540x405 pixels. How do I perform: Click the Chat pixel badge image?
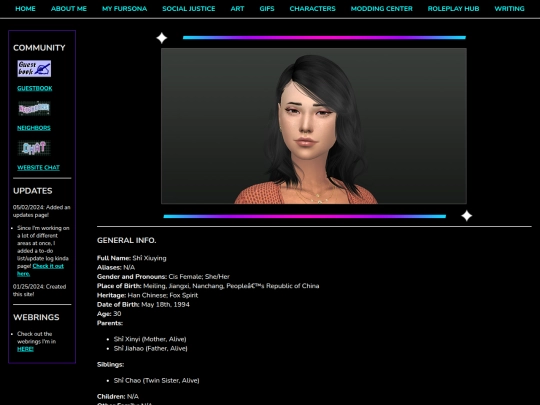(34, 148)
